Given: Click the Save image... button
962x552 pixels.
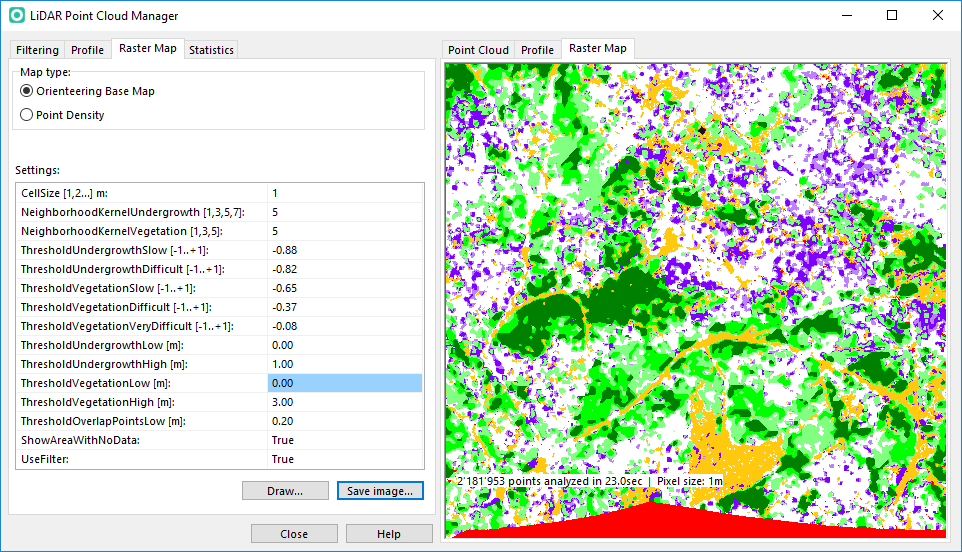Looking at the screenshot, I should point(380,491).
